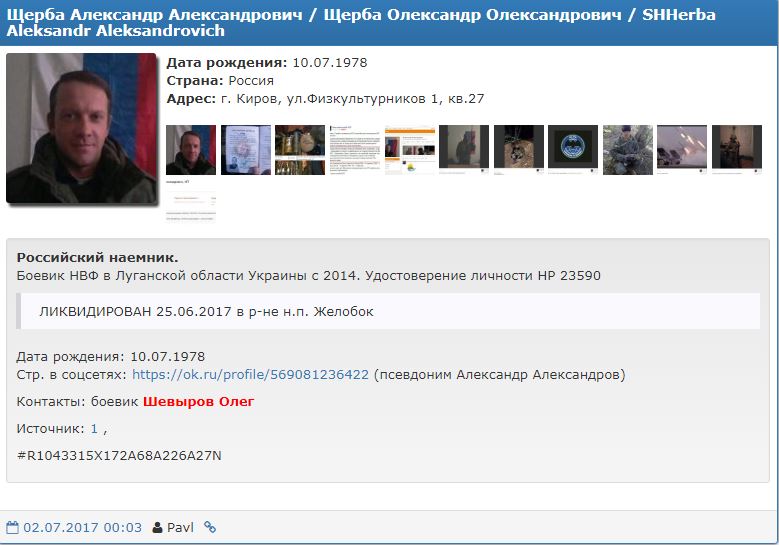
Task: Click post date 02.07.2017 00:03
Action: (82, 528)
